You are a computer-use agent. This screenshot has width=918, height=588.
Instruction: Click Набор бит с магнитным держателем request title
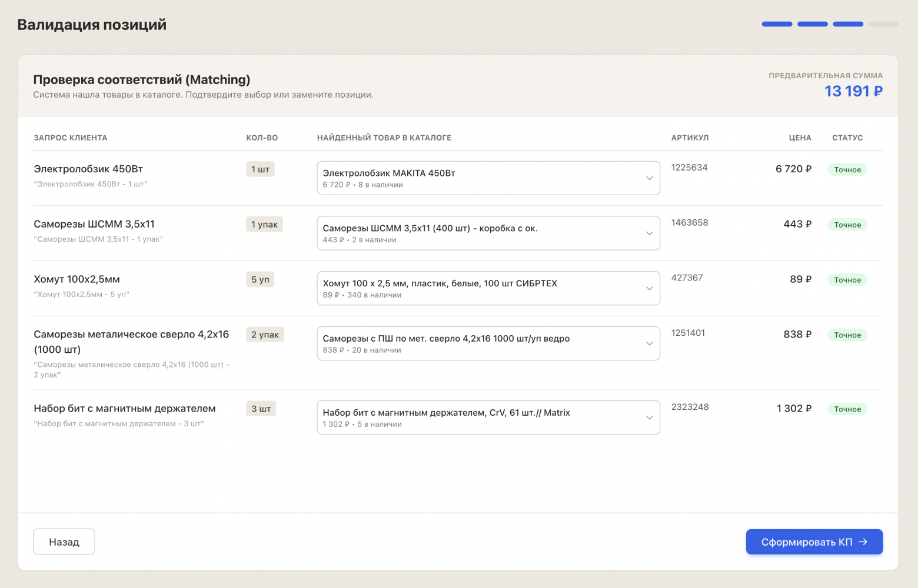pos(125,409)
